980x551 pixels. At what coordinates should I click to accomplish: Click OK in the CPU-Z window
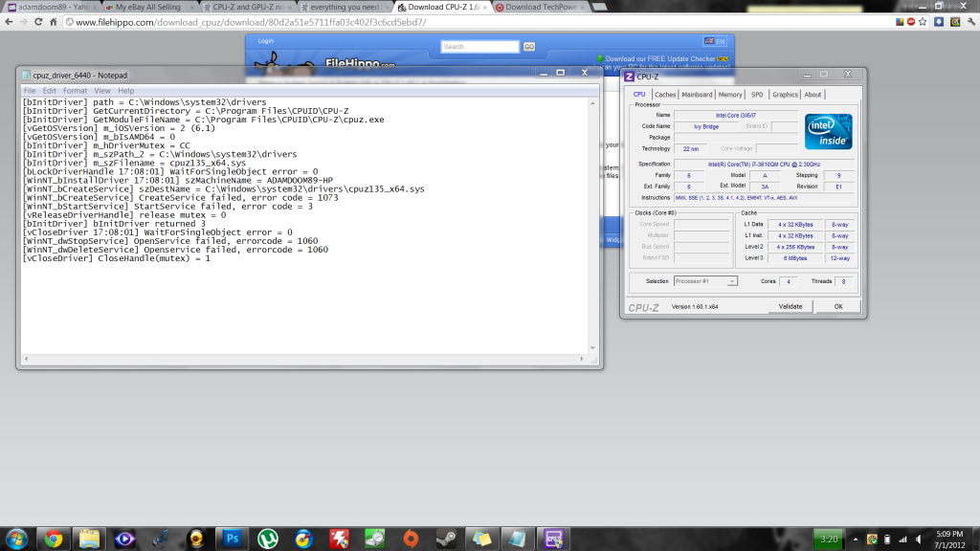pyautogui.click(x=838, y=306)
